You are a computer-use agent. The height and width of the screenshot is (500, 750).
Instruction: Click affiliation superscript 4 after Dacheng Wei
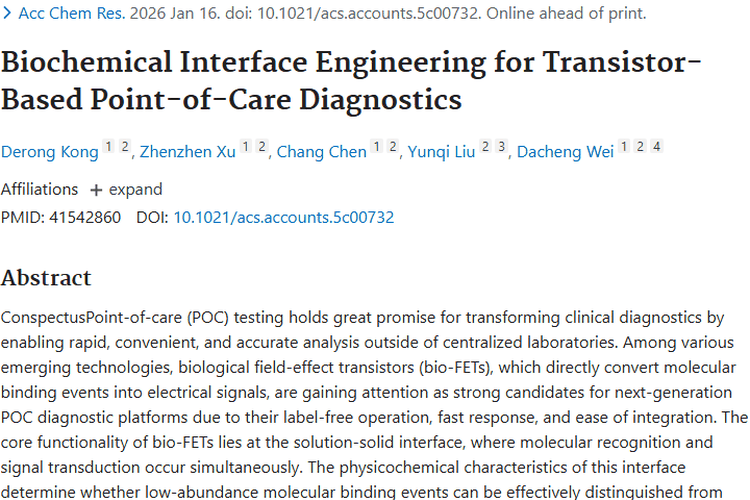[x=656, y=148]
